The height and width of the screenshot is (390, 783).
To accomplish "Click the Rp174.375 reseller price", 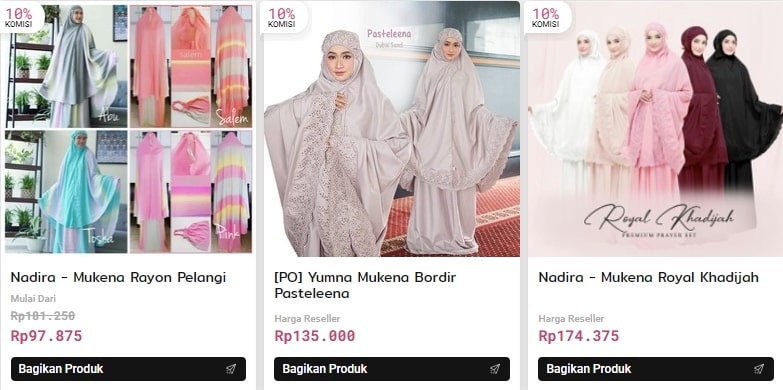I will [x=579, y=336].
